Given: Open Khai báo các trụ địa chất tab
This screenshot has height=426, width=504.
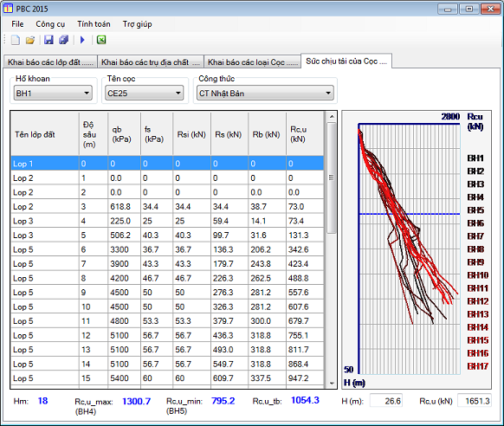Looking at the screenshot, I should pyautogui.click(x=151, y=62).
